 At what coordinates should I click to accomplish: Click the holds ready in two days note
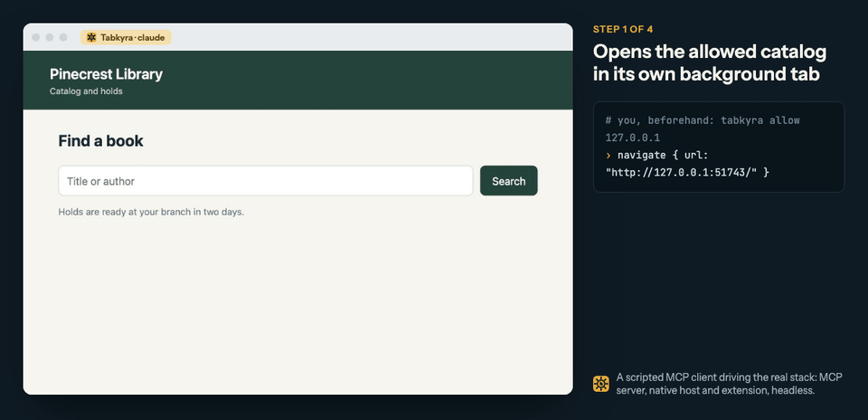pyautogui.click(x=151, y=212)
